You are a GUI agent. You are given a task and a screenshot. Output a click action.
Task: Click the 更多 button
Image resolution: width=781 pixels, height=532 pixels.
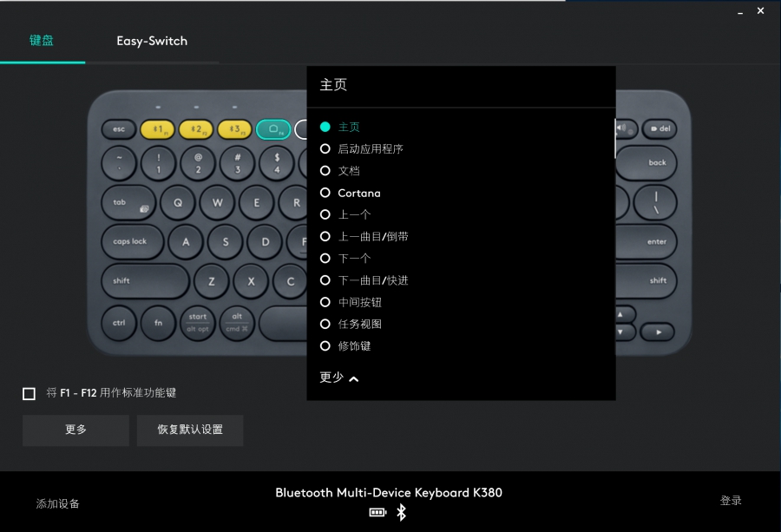[x=75, y=430]
